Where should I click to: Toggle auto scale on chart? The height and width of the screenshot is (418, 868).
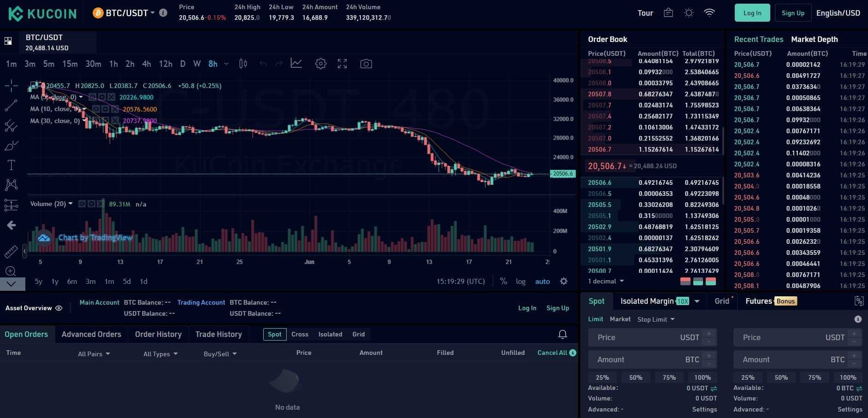click(543, 281)
